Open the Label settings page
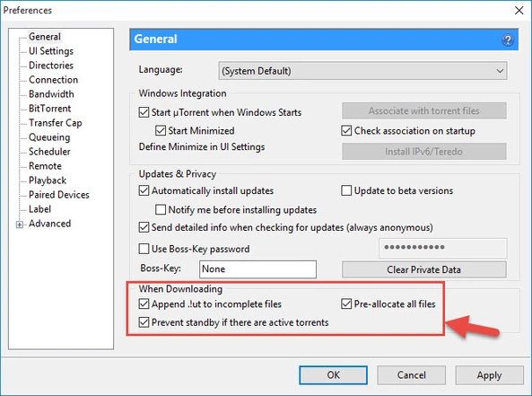This screenshot has height=396, width=532. tap(39, 209)
